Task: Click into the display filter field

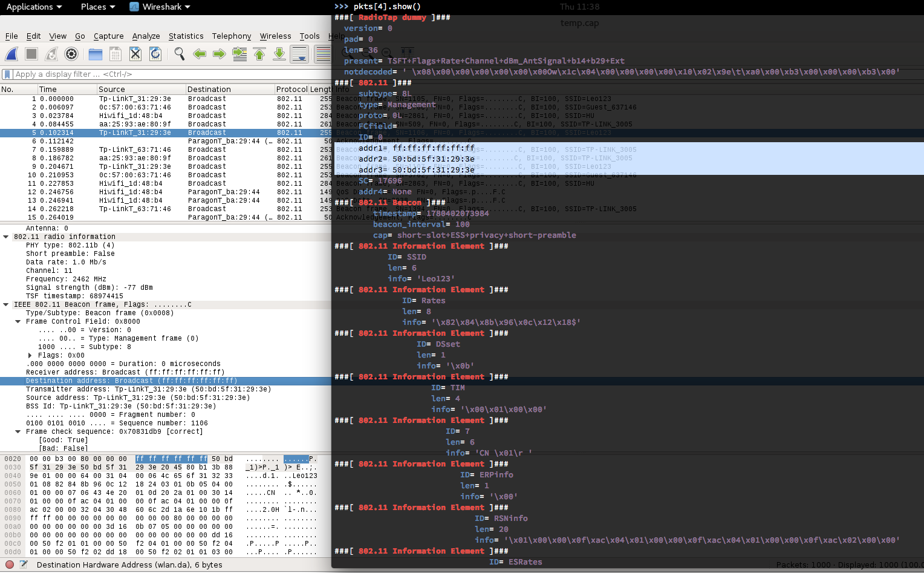Action: 172,74
